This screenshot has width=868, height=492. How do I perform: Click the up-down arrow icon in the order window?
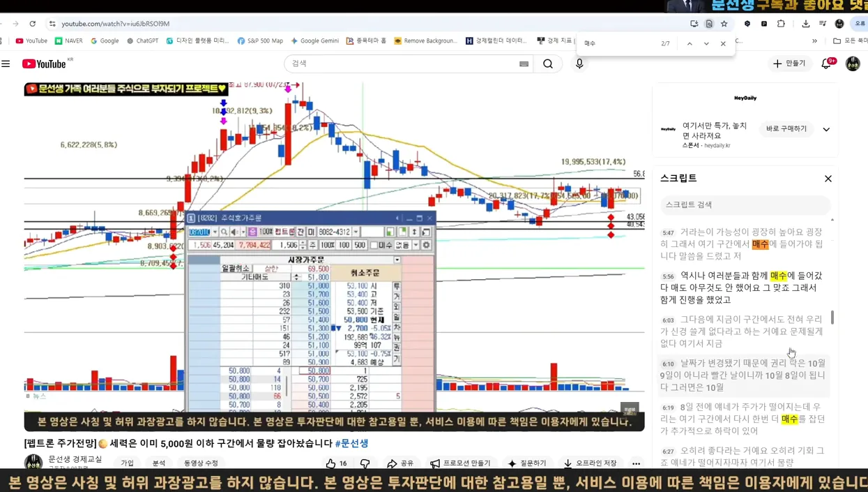click(414, 232)
